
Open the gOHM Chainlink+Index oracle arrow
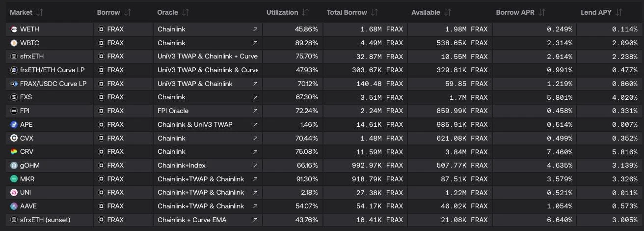pyautogui.click(x=255, y=166)
